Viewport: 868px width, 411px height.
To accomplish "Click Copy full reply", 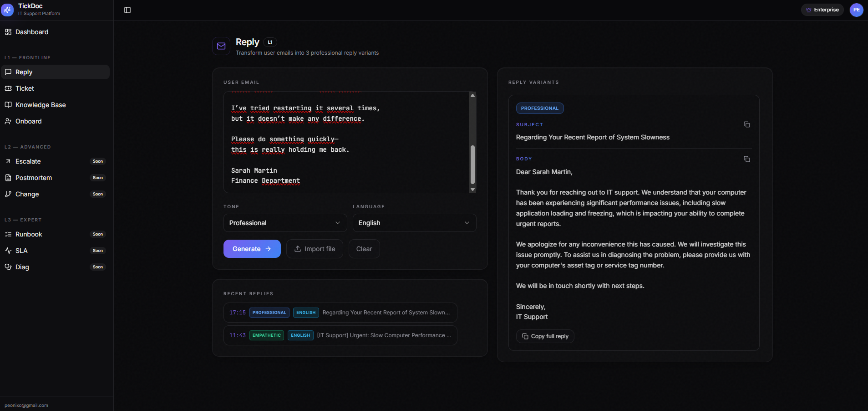I will [x=544, y=336].
